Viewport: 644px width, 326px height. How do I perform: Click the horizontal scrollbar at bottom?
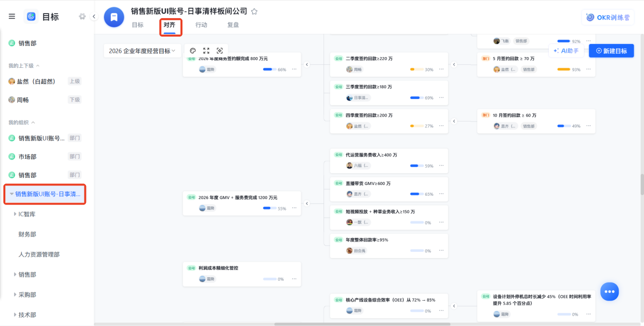pos(362,324)
